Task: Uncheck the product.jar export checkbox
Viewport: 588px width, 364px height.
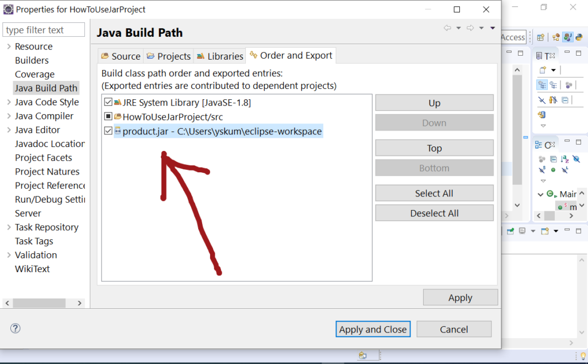Action: 108,131
